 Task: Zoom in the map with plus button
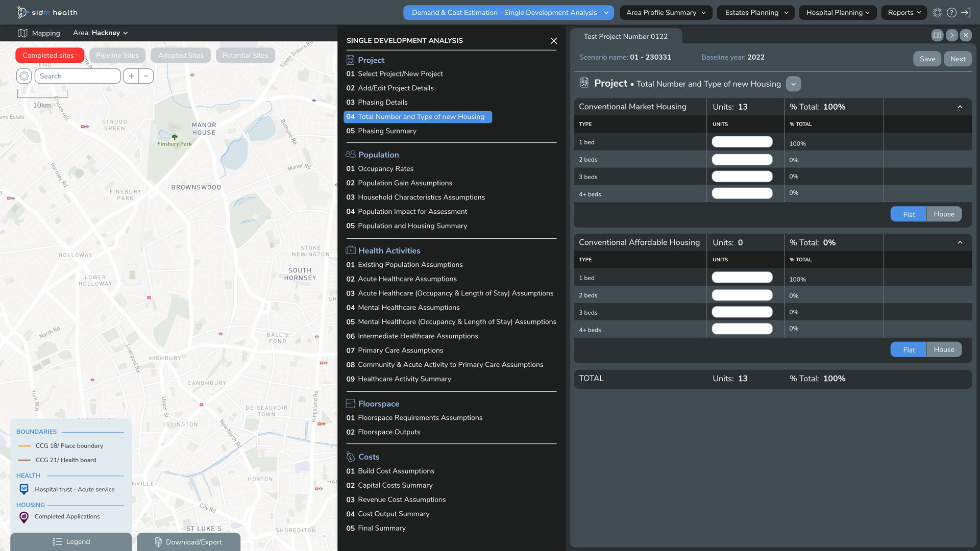131,76
